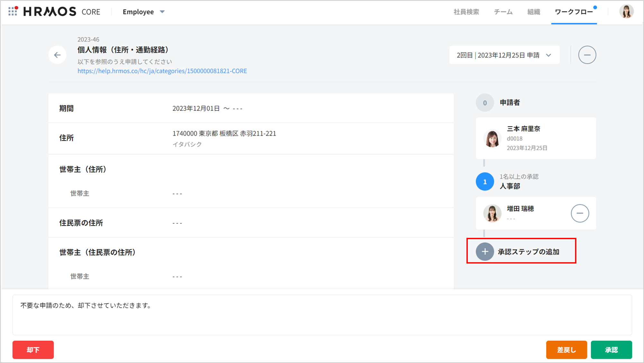644x363 pixels.
Task: Remove approver 増田 瑞穂 with minus icon
Action: click(579, 213)
